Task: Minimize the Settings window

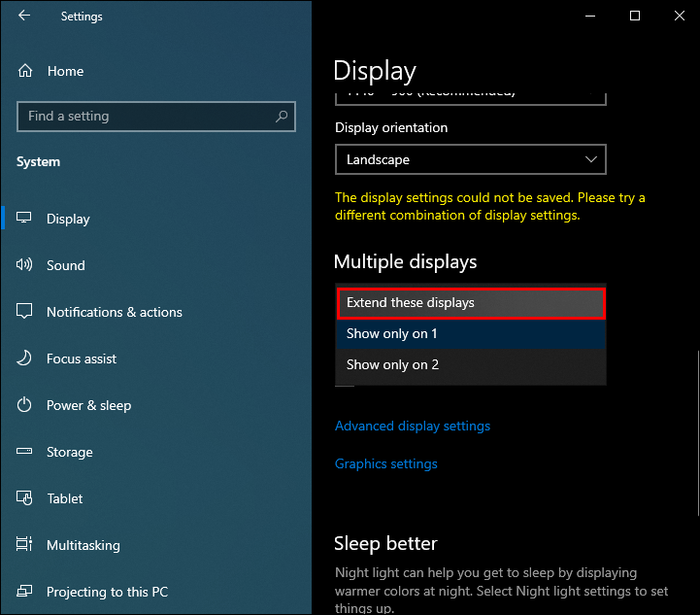Action: tap(590, 17)
